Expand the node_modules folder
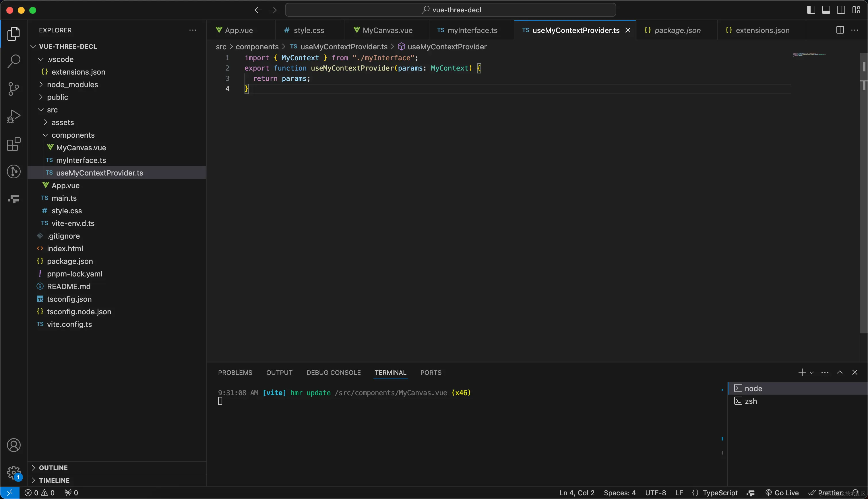The image size is (868, 499). pos(72,85)
